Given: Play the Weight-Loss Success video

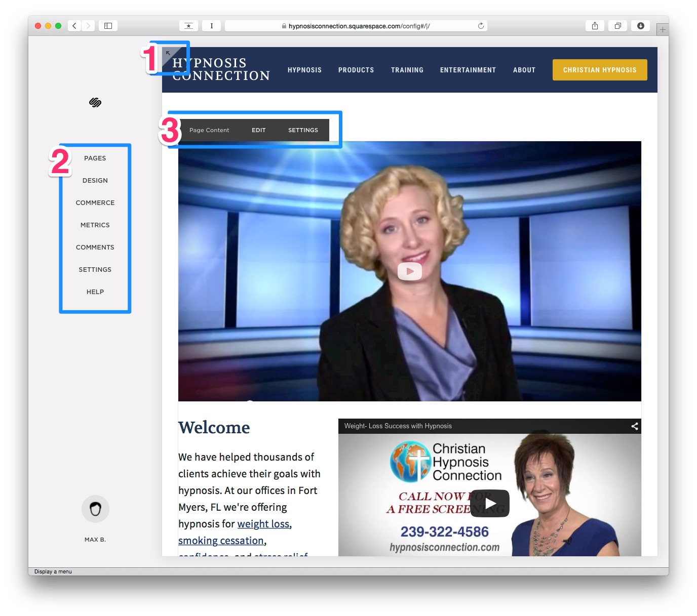Looking at the screenshot, I should coord(490,503).
